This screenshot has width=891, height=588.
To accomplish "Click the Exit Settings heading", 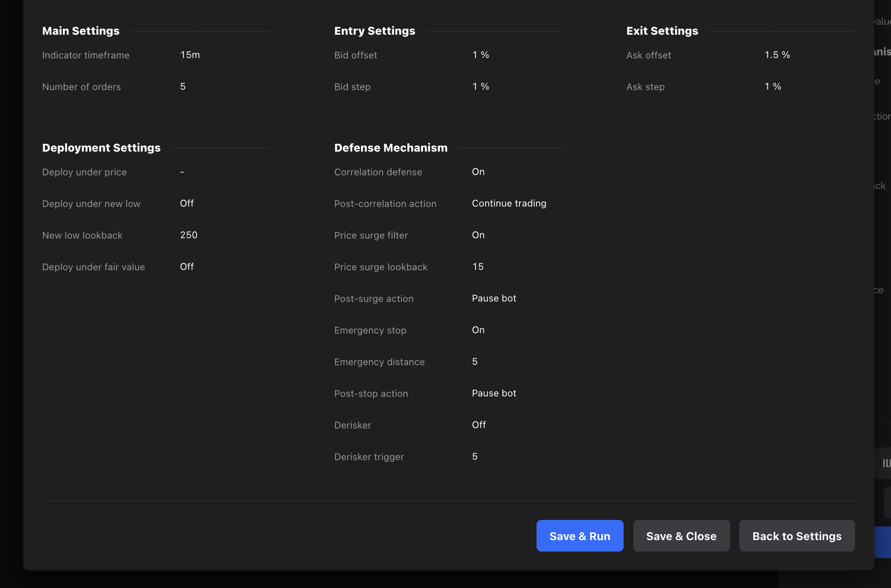I will 662,31.
